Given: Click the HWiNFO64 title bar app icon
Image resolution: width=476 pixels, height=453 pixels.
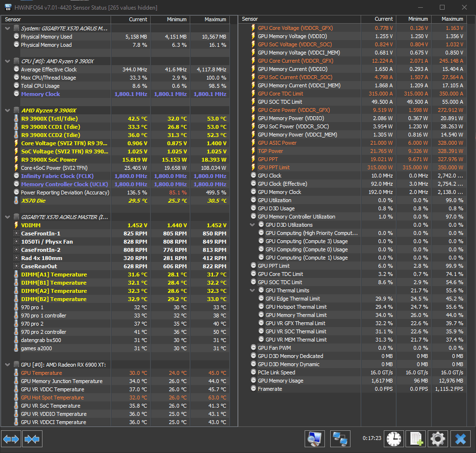Looking at the screenshot, I should pos(8,7).
